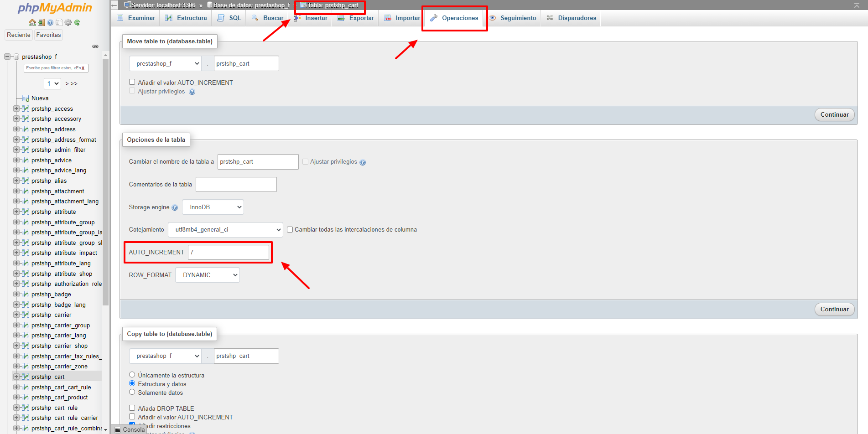
Task: Clear the table filter with red X
Action: [x=83, y=68]
